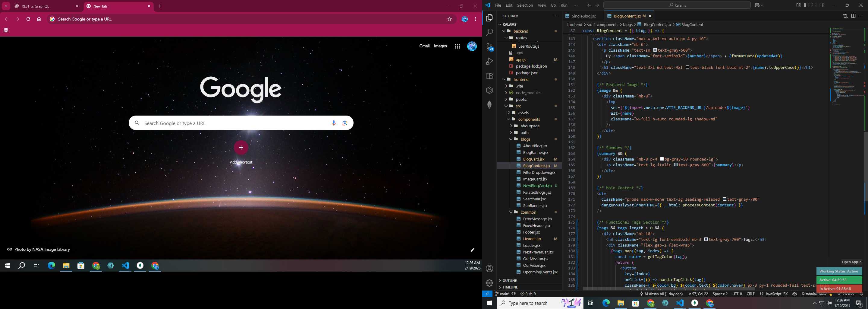
Task: Open the Search view in VS Code activity bar
Action: (489, 32)
